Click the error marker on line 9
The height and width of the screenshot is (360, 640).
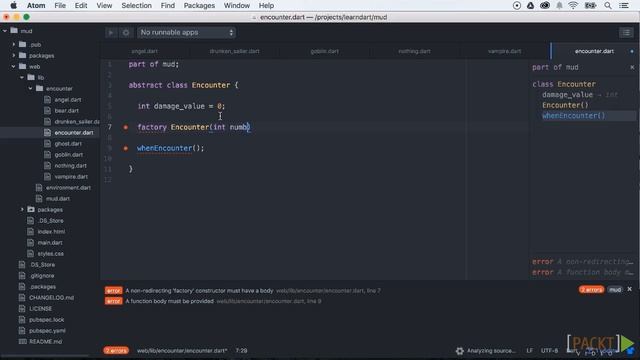[x=126, y=148]
